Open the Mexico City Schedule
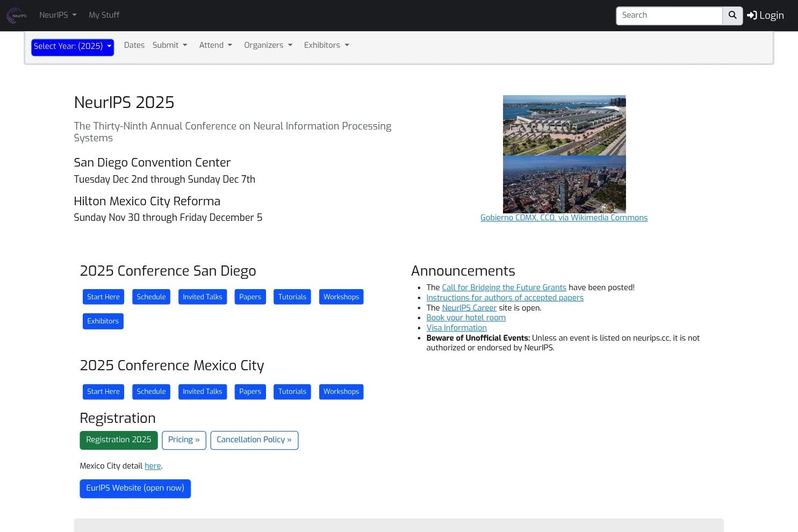 [x=151, y=392]
